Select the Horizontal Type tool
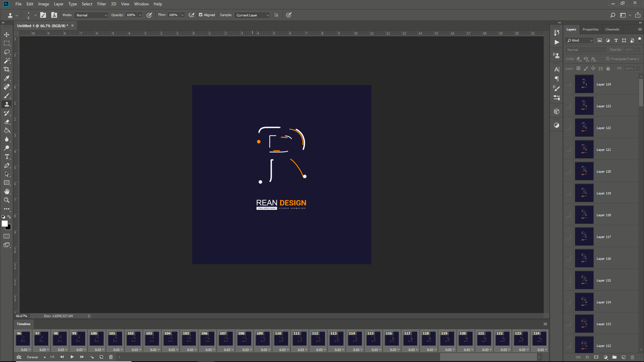The image size is (644, 362). coord(7,157)
